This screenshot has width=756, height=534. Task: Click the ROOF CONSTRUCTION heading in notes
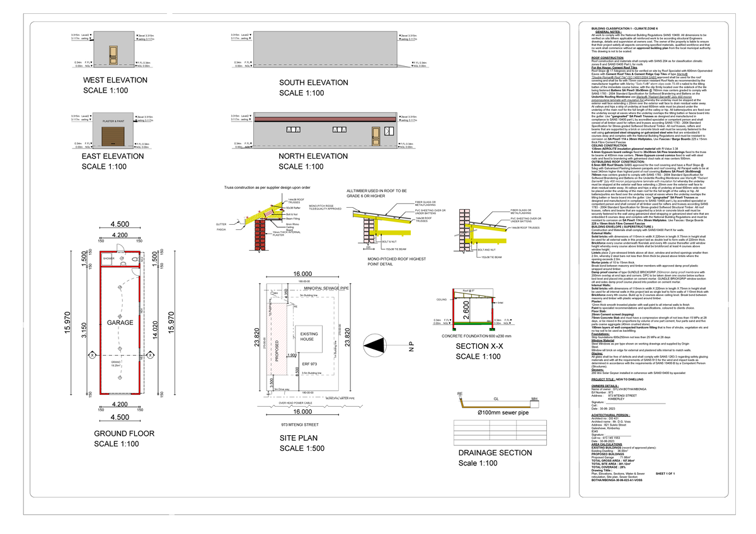point(607,57)
